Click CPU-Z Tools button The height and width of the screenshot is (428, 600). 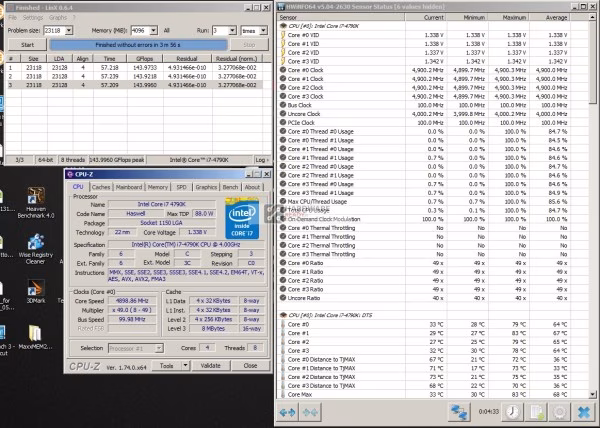coord(166,366)
